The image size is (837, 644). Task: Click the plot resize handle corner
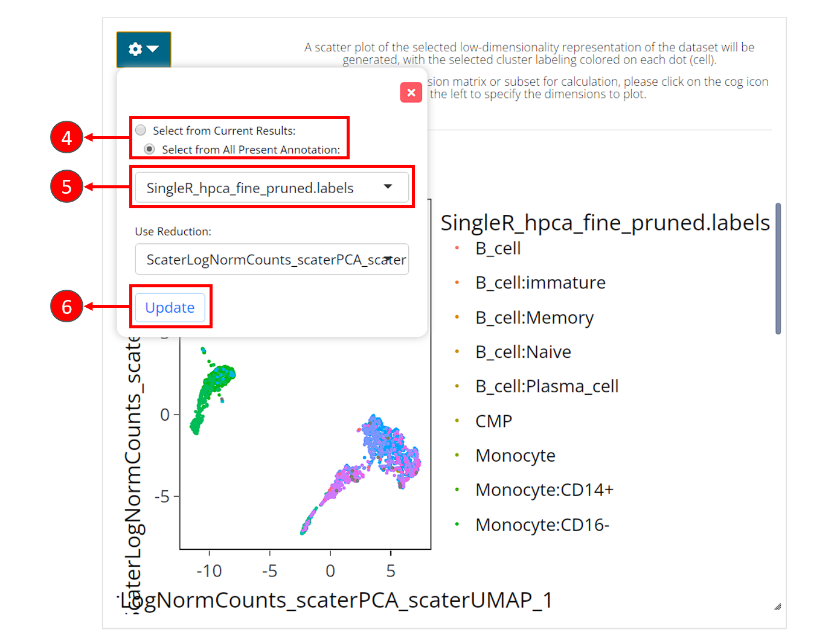(x=777, y=607)
